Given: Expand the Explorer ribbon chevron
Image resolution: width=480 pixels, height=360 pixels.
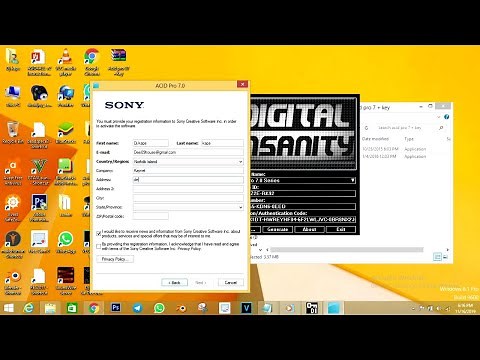Looking at the screenshot, I should (x=440, y=117).
